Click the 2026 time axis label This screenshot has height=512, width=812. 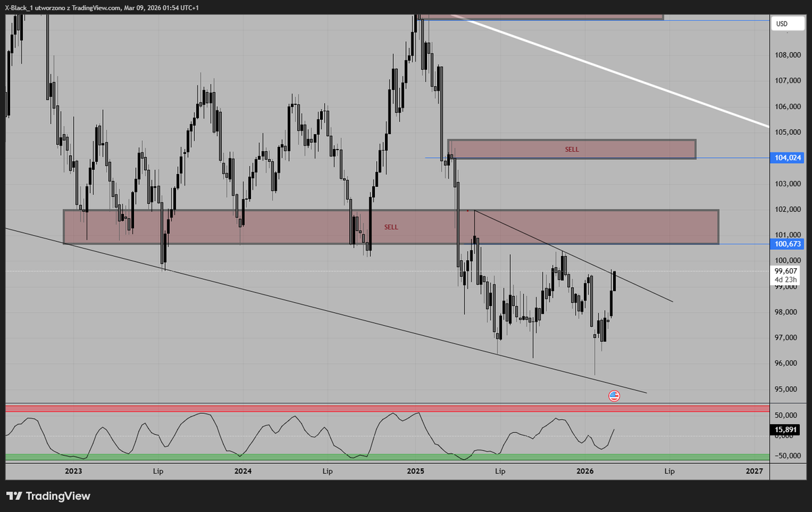click(x=585, y=471)
